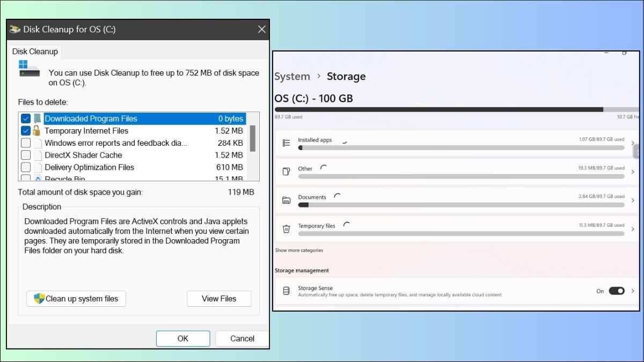Click the Installed apps usage bar
644x362 pixels.
click(x=461, y=147)
